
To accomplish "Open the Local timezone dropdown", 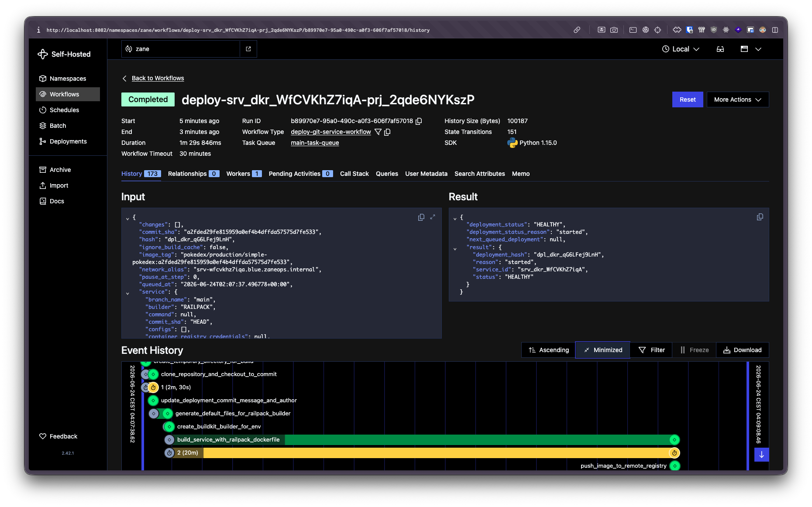I will click(x=681, y=49).
